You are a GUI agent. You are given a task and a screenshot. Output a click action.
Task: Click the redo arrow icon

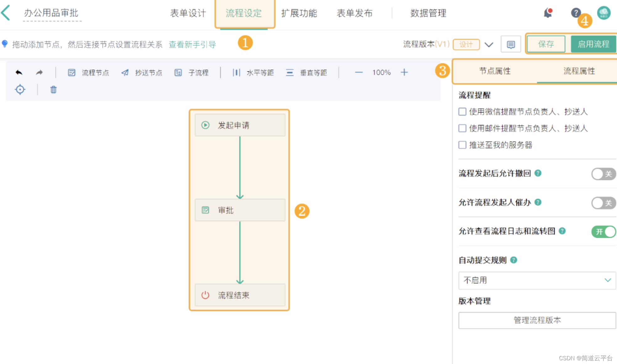coord(39,73)
